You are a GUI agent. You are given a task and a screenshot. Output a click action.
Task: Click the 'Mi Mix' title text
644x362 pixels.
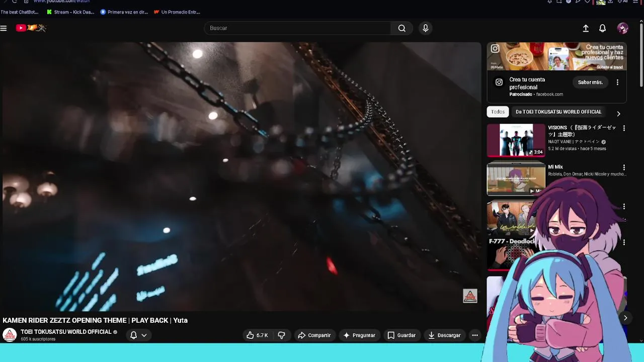555,167
